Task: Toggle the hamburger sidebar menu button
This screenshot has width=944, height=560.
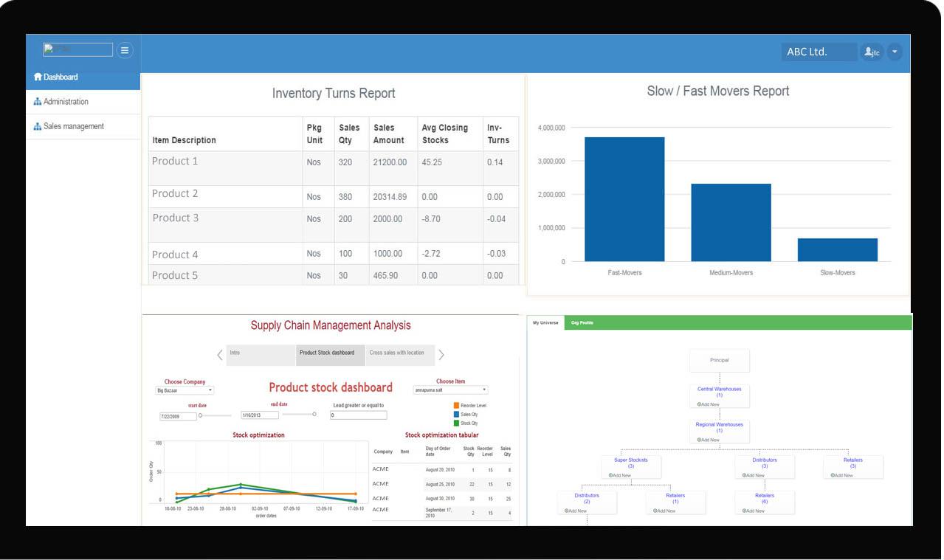Action: click(125, 50)
